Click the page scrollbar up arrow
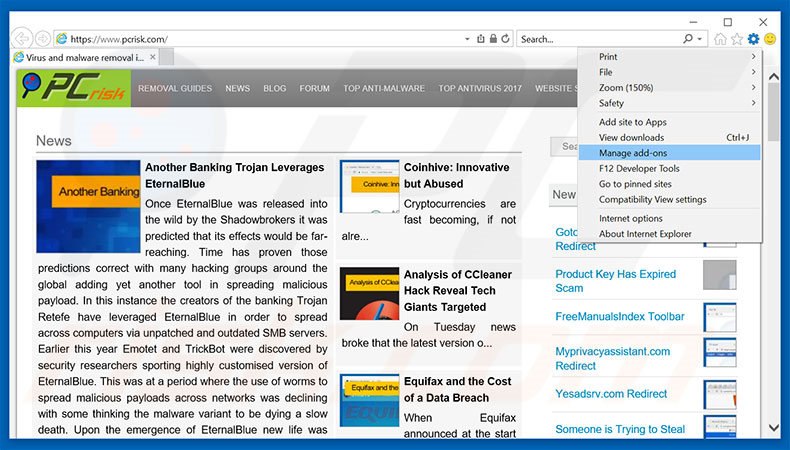Viewport: 790px width, 450px height. (x=774, y=77)
